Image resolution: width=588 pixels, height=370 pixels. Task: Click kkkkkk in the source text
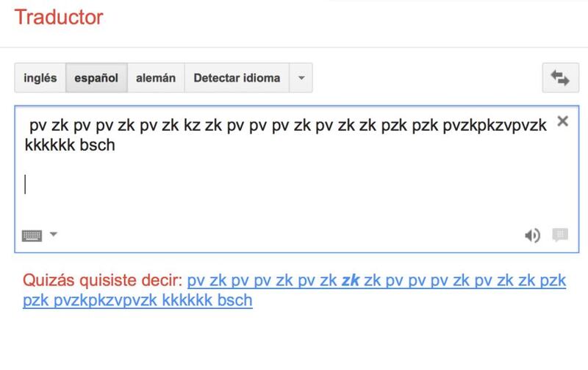(x=50, y=145)
